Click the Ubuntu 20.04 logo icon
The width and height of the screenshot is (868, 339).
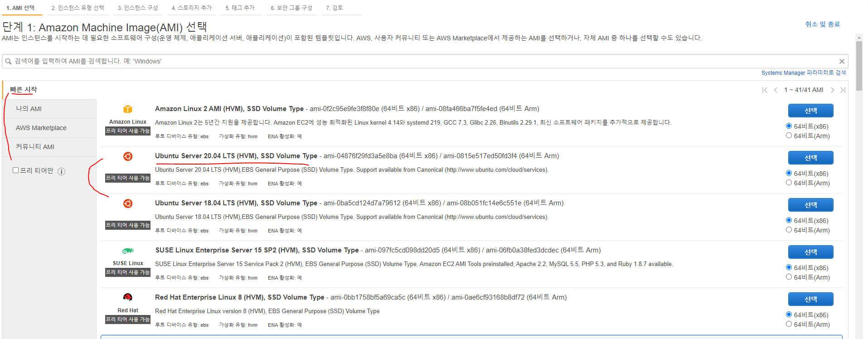pyautogui.click(x=128, y=156)
